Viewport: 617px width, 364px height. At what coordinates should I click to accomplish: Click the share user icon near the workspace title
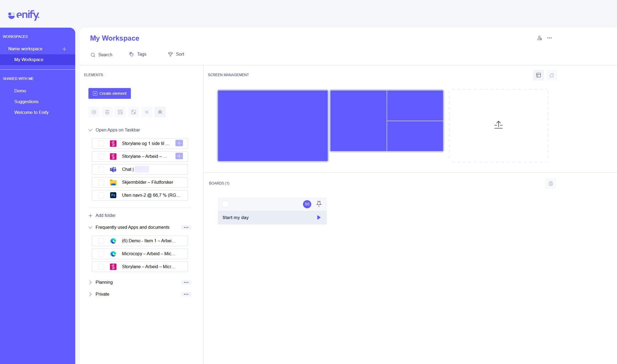pos(539,38)
